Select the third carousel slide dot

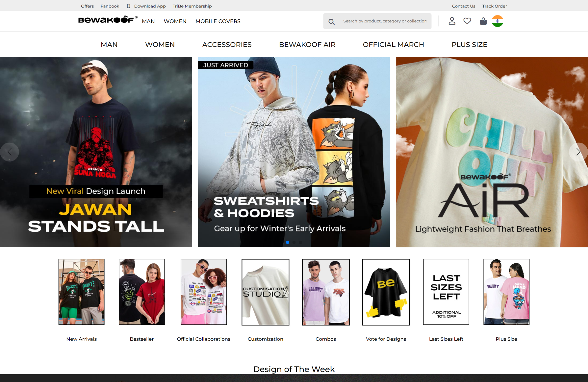pyautogui.click(x=300, y=242)
